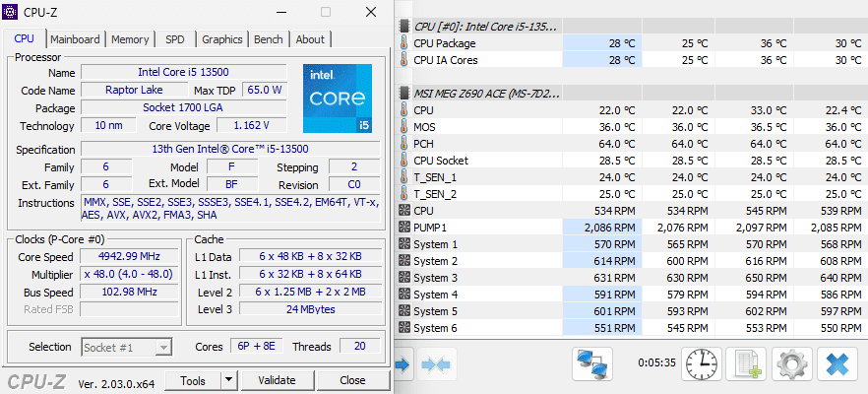Click the Core Voltage value 1.162 V
The width and height of the screenshot is (868, 394).
251,125
